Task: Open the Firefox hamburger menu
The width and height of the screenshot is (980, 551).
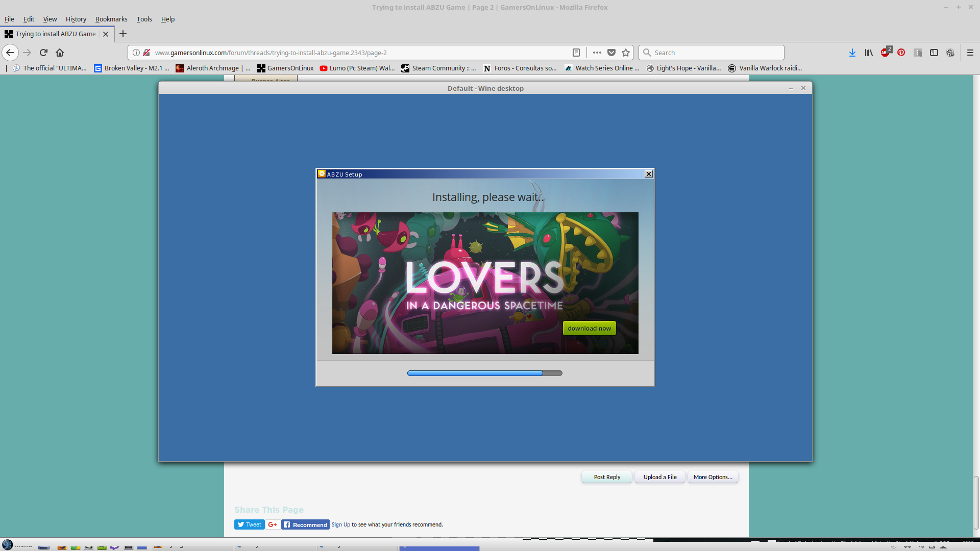Action: point(970,53)
